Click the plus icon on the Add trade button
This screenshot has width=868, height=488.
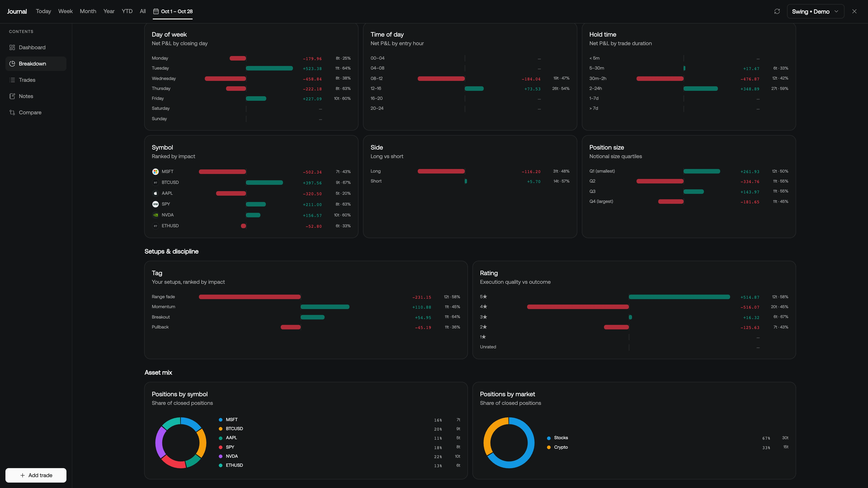pos(23,475)
